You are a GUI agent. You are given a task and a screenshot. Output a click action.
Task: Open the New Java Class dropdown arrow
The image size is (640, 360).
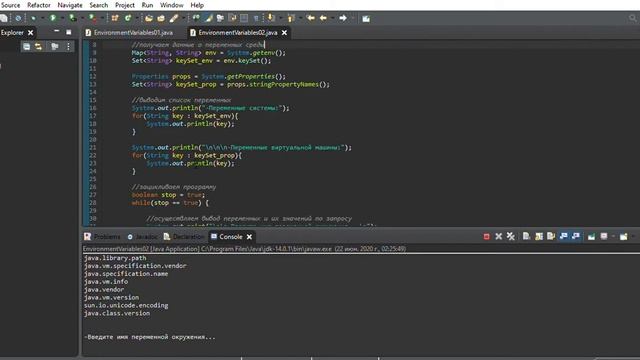pos(137,18)
